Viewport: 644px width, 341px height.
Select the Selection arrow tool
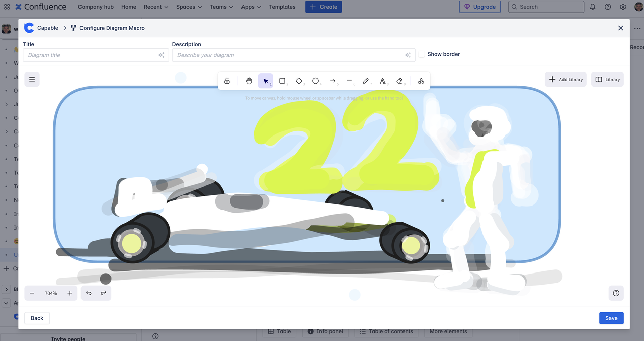[x=266, y=81]
